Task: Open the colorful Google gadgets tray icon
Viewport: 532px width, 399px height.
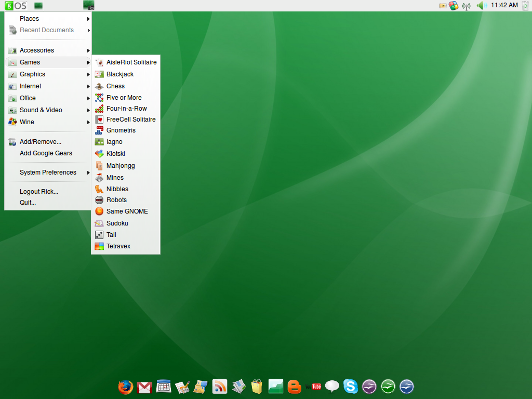Action: 453,5
